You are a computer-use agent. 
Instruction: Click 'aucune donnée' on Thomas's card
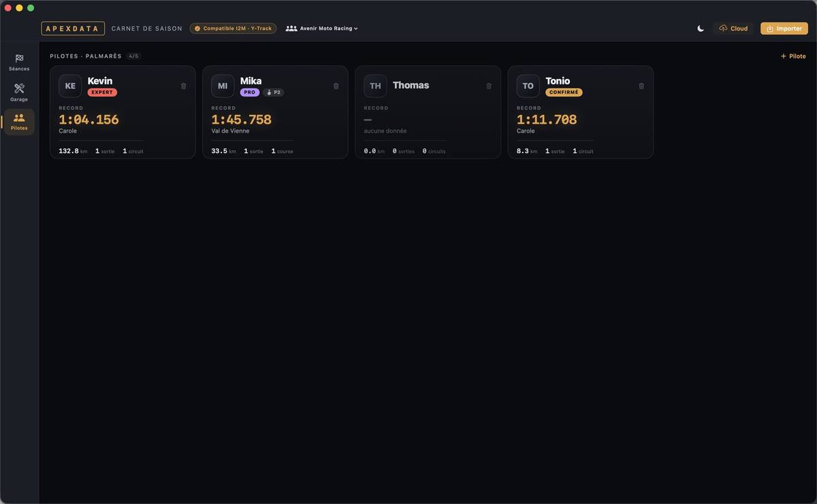tap(385, 131)
